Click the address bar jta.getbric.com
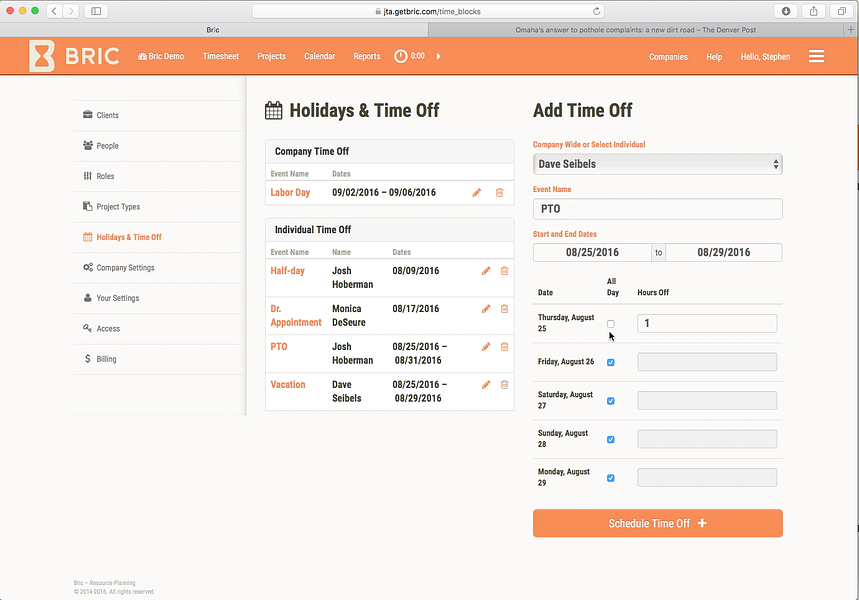Viewport: 859px width, 600px height. tap(428, 11)
